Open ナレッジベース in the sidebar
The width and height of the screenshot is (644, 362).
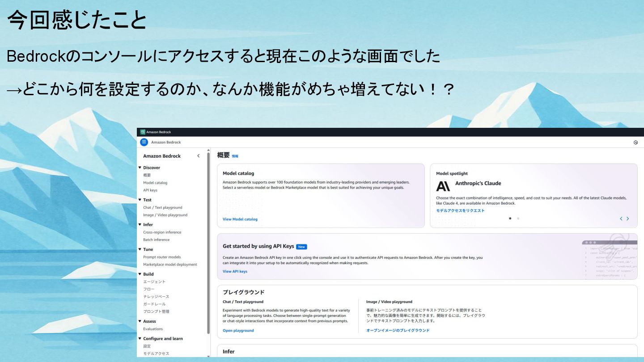[156, 297]
